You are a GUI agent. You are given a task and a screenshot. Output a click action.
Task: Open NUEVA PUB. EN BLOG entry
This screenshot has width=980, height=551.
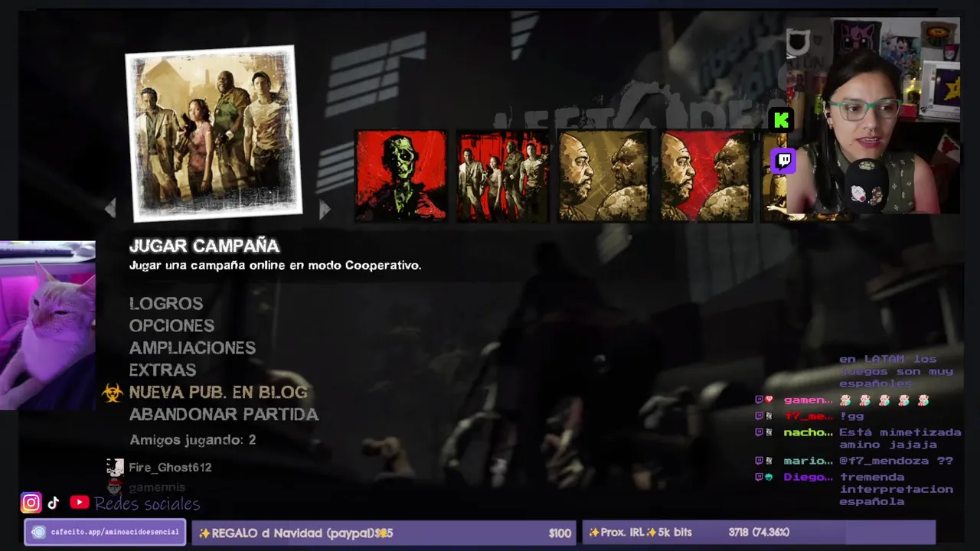[x=218, y=393]
